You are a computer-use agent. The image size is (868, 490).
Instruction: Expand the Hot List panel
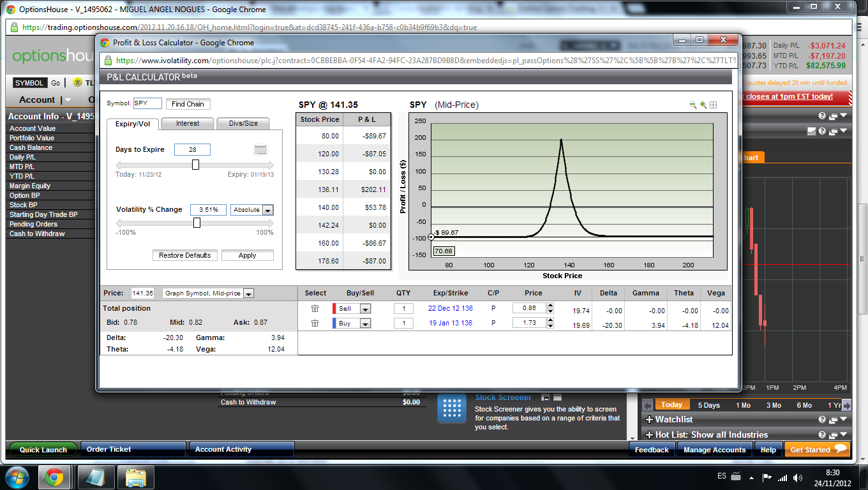pos(649,434)
